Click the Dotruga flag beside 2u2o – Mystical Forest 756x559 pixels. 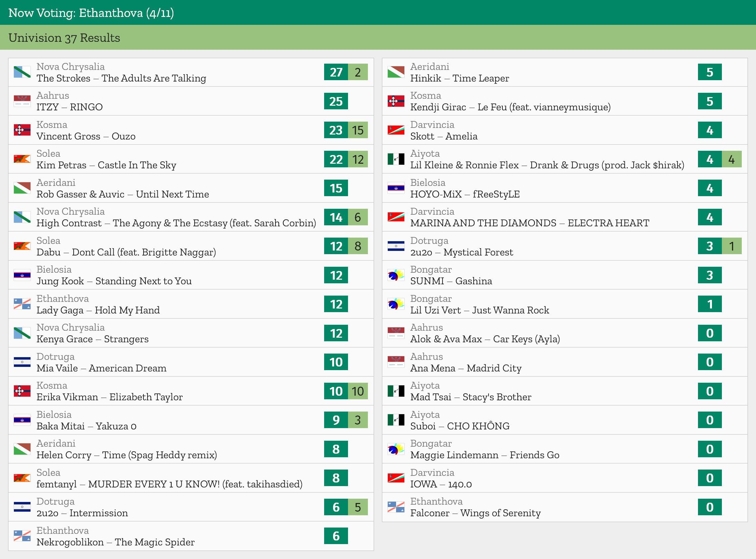pos(396,246)
